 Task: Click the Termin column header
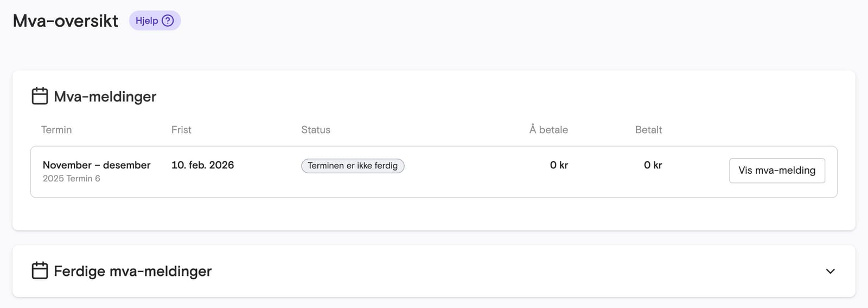56,130
